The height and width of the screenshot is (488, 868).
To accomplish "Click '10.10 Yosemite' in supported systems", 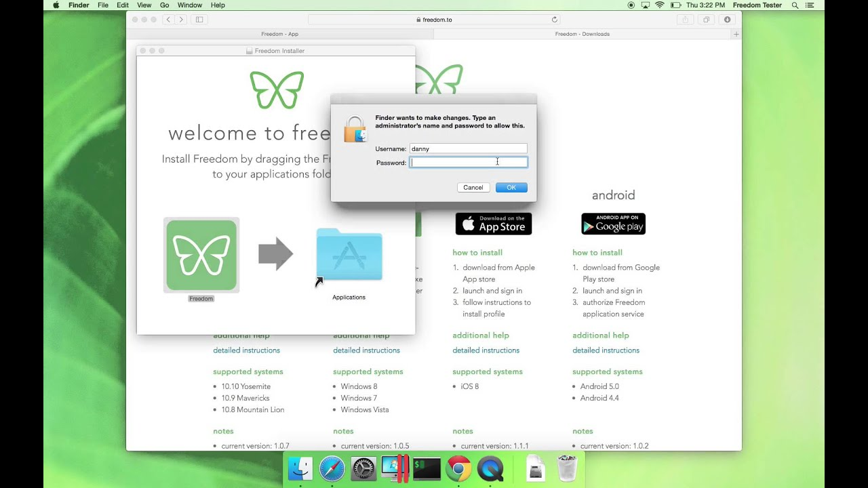I will pos(245,386).
